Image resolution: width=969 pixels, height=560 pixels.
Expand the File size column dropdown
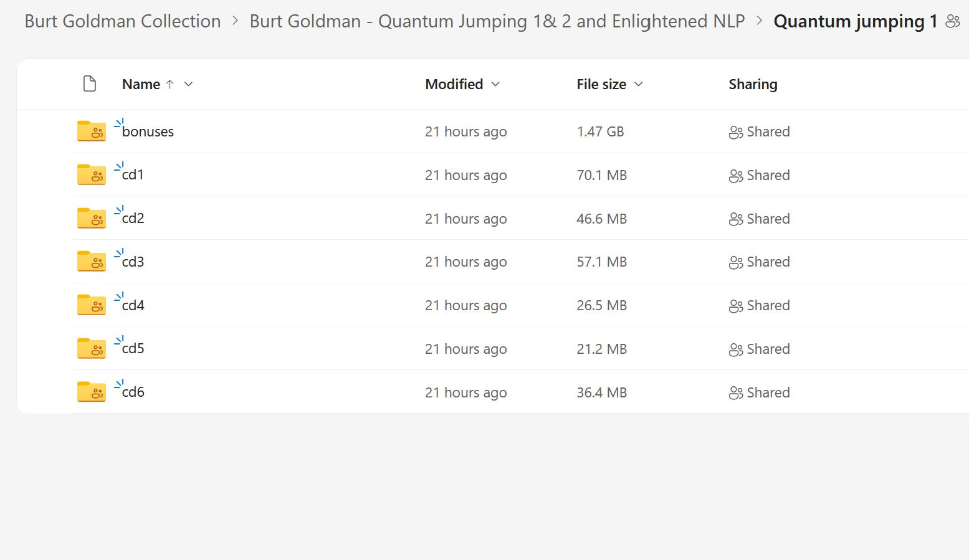[638, 84]
